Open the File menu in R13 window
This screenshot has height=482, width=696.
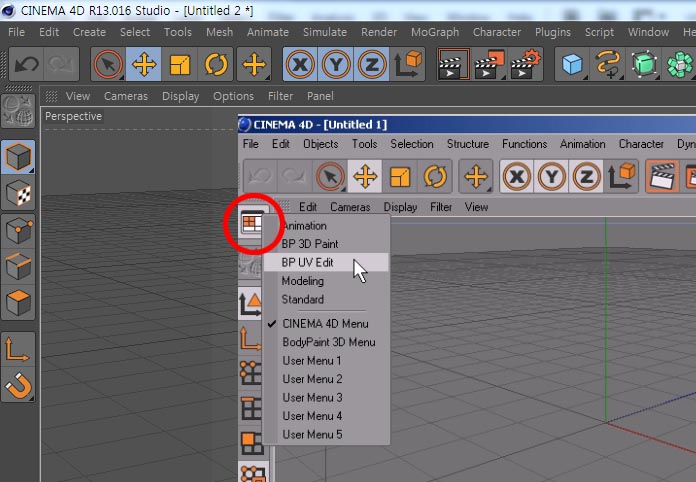click(16, 32)
